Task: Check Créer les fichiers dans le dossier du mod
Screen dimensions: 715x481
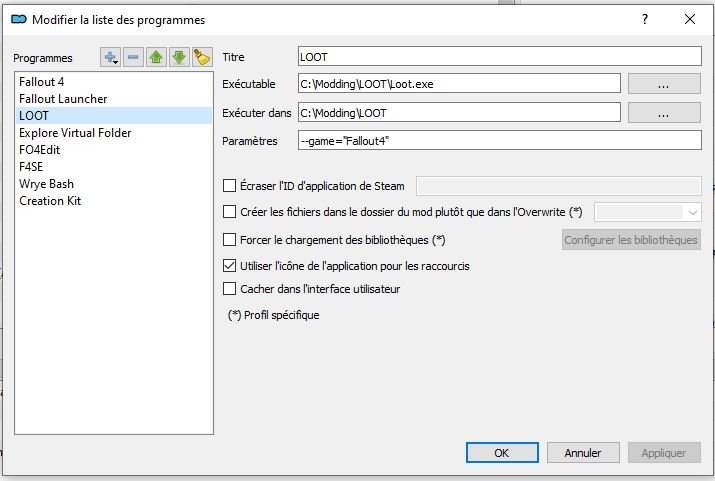Action: click(230, 212)
